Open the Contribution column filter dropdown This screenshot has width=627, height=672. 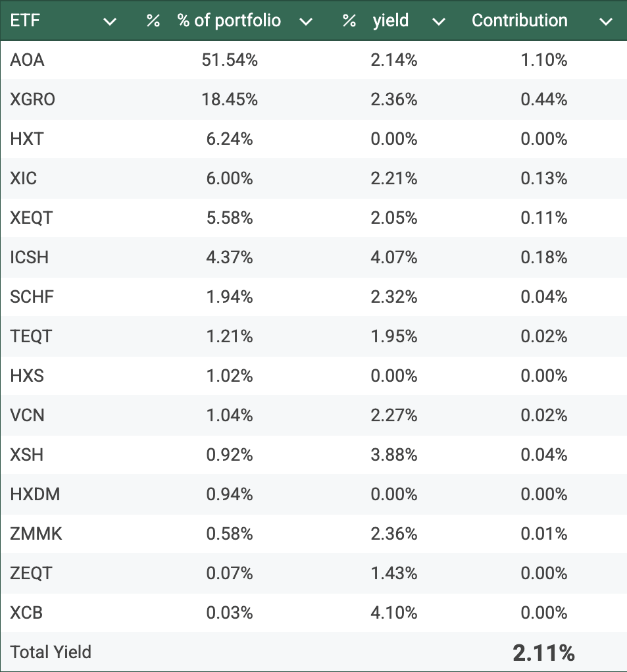click(x=606, y=22)
